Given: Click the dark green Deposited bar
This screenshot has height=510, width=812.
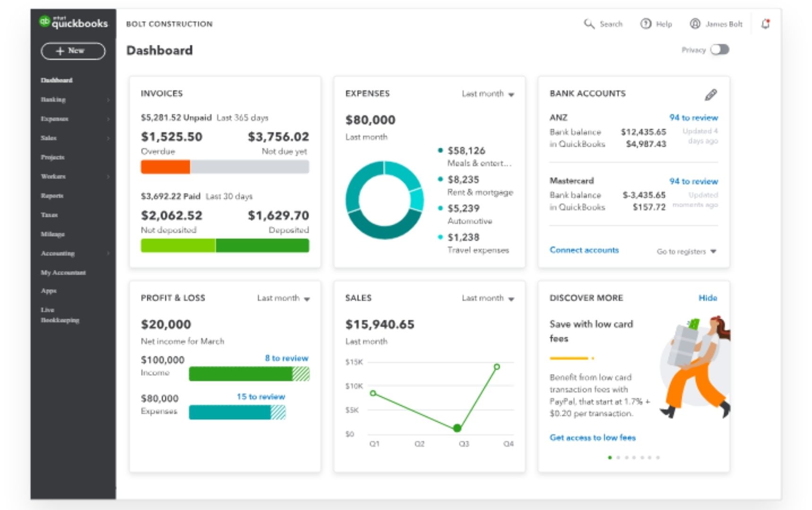Looking at the screenshot, I should [x=262, y=246].
